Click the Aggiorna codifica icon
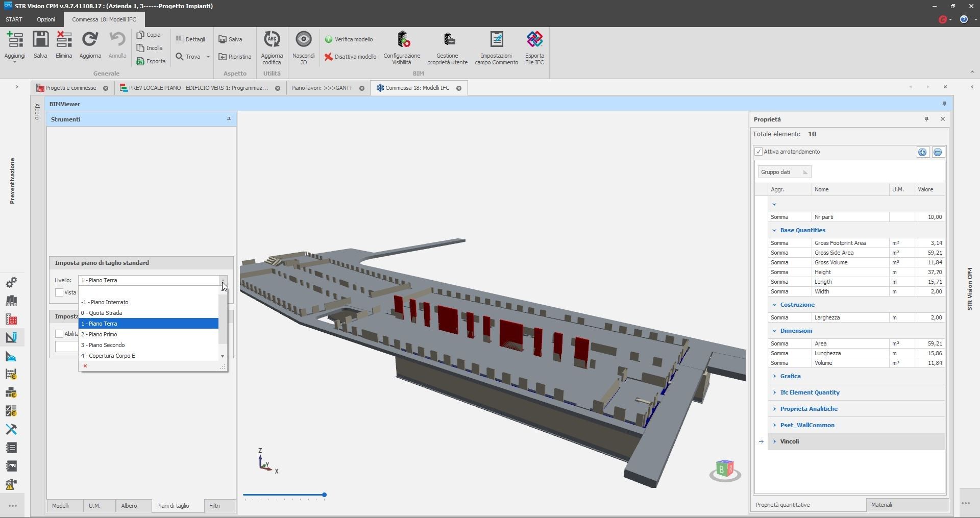 click(272, 40)
